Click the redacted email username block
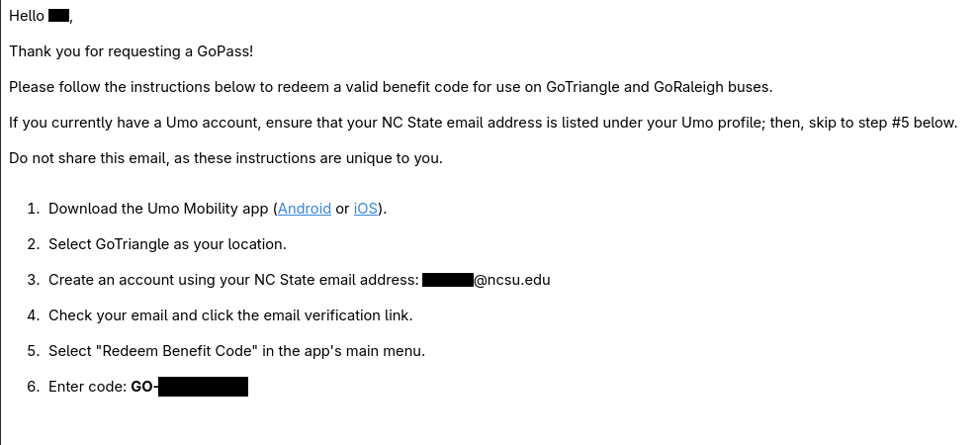Image resolution: width=980 pixels, height=445 pixels. point(448,280)
